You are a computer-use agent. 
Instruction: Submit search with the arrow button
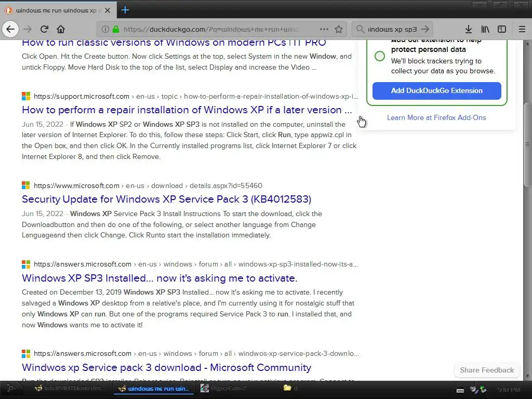[425, 29]
